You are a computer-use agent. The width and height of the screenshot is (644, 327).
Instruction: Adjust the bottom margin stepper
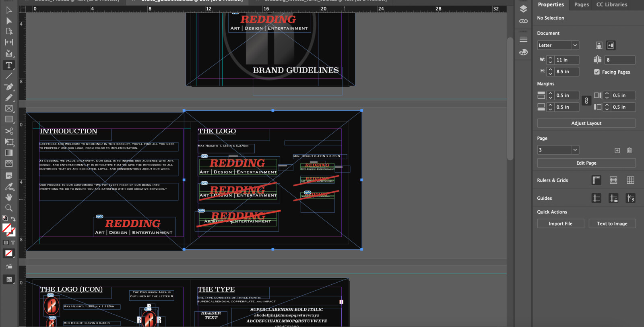tap(550, 107)
